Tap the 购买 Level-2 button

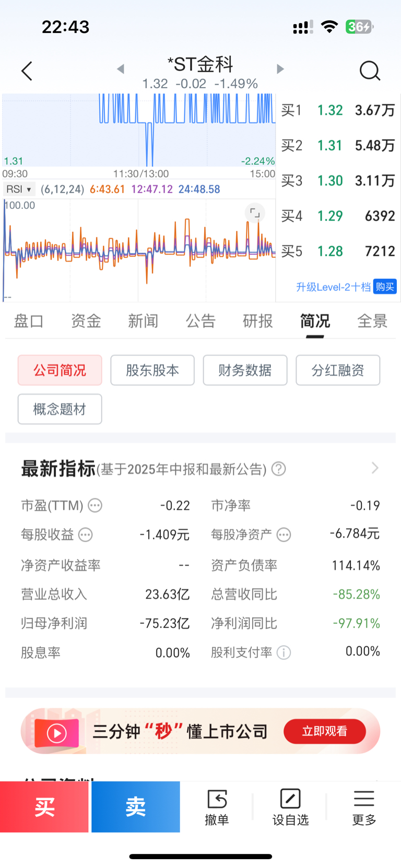click(x=385, y=287)
